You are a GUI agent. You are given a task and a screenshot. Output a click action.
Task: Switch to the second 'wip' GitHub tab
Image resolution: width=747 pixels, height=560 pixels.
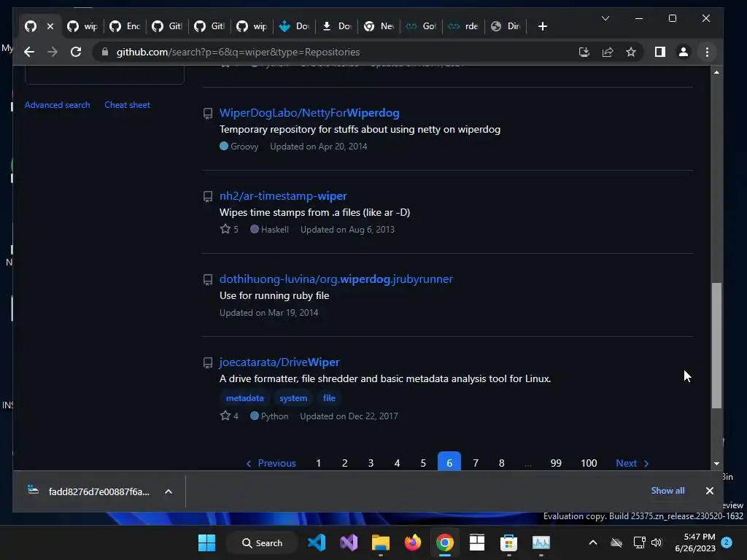[252, 26]
